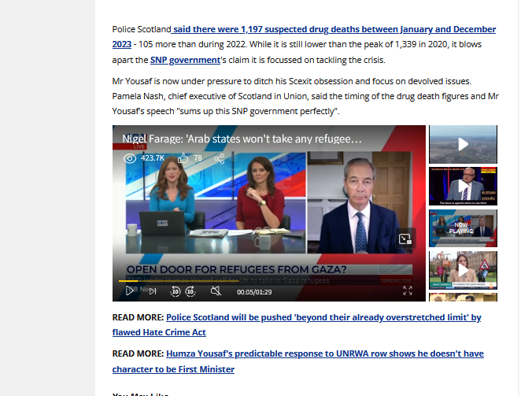Open Police Scotland Hate Crime Act article link
Image resolution: width=532 pixels, height=396 pixels.
point(297,324)
